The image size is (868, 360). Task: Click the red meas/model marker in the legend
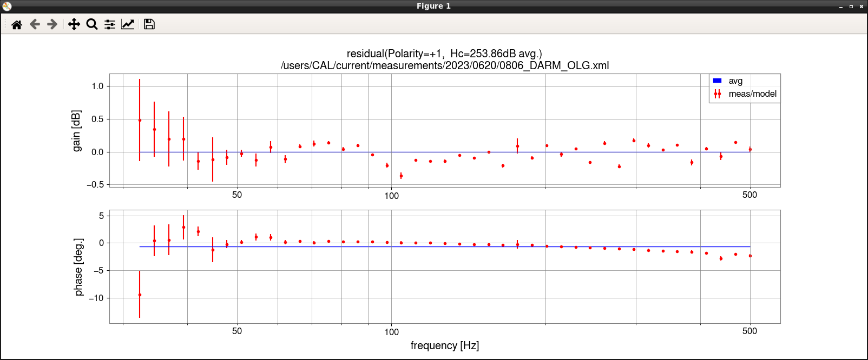click(717, 94)
